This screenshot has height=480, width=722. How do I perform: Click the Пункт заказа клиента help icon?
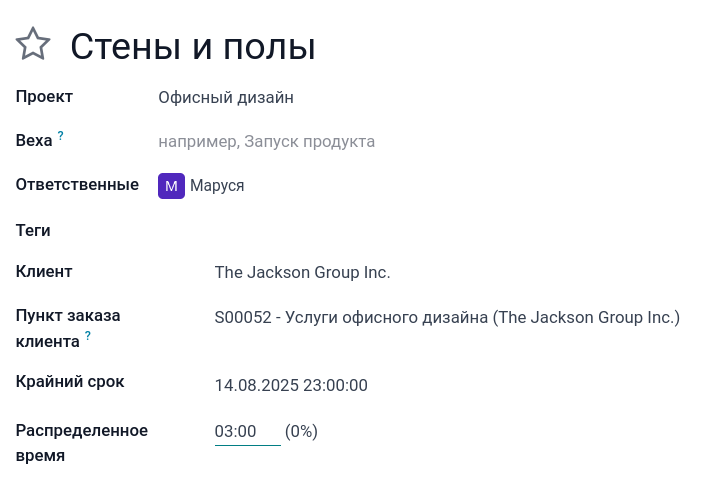coord(88,336)
